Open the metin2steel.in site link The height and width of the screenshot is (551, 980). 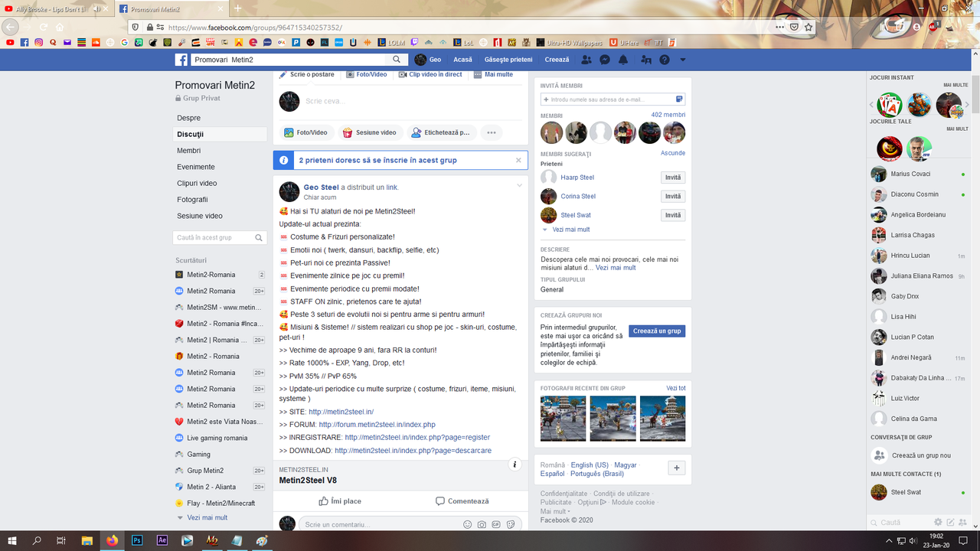click(x=341, y=412)
